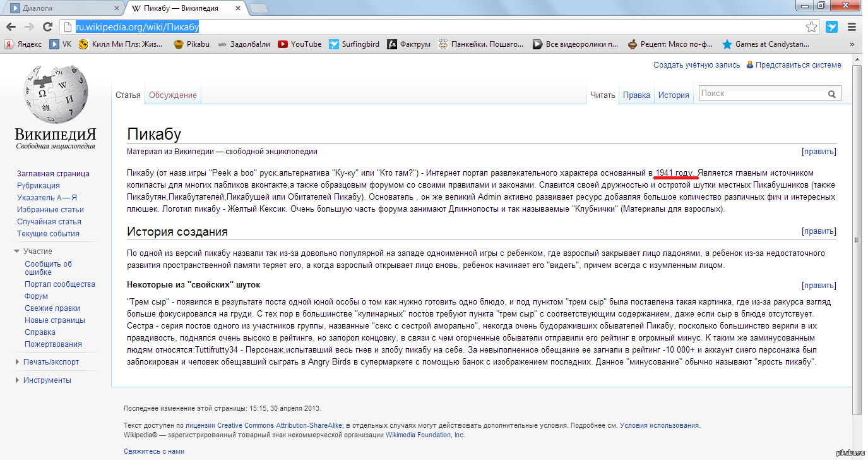The width and height of the screenshot is (868, 460).
Task: Switch to the Обсуждение tab
Action: (173, 95)
